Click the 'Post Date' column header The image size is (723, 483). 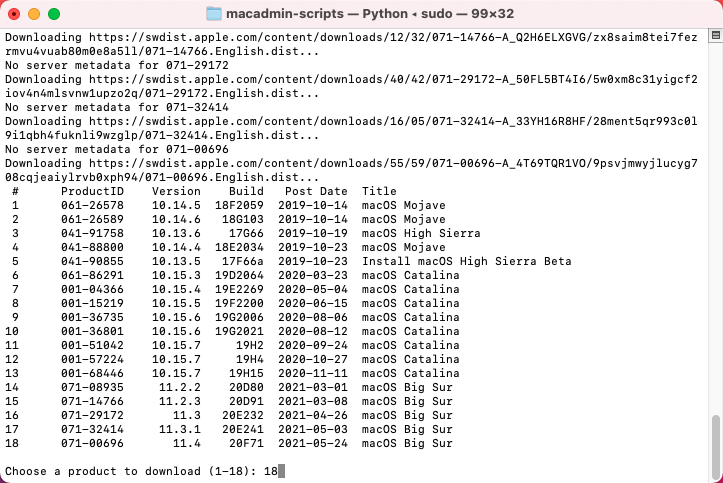316,191
